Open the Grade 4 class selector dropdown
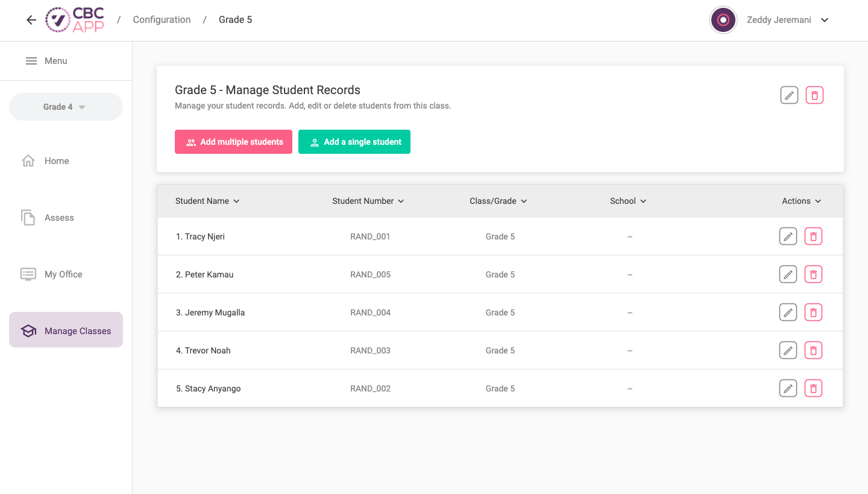Image resolution: width=868 pixels, height=494 pixels. [66, 107]
